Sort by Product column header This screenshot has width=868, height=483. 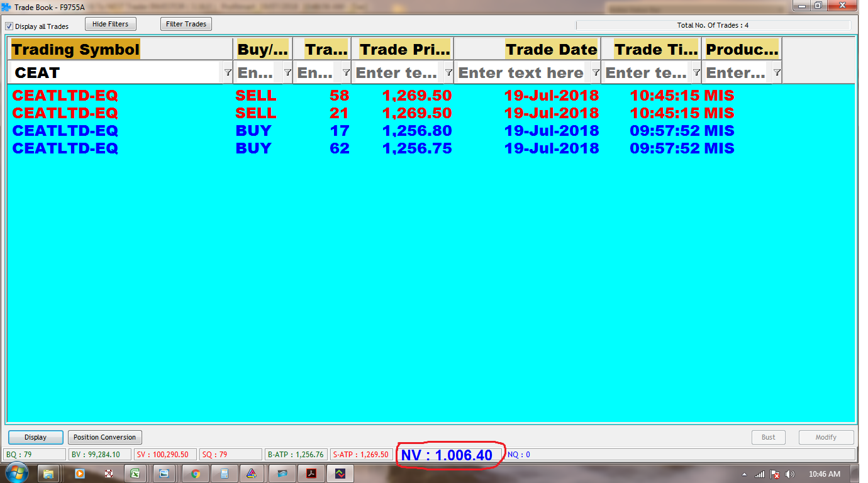(x=742, y=49)
